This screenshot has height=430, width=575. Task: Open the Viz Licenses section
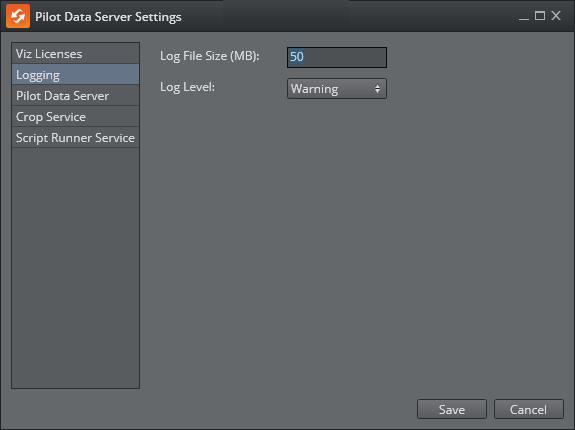point(76,54)
